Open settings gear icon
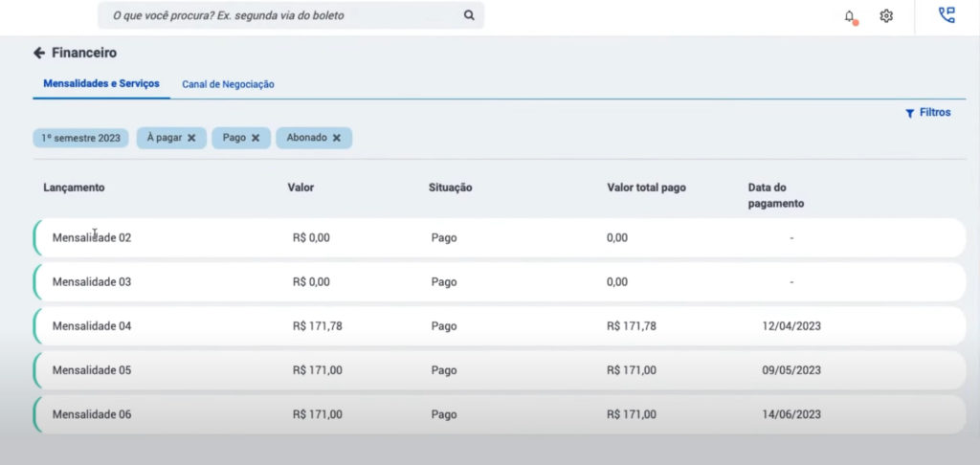This screenshot has width=980, height=465. (x=886, y=16)
